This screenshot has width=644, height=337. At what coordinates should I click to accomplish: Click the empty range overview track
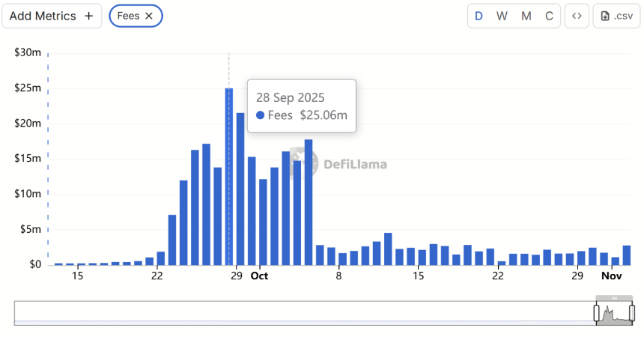(300, 312)
